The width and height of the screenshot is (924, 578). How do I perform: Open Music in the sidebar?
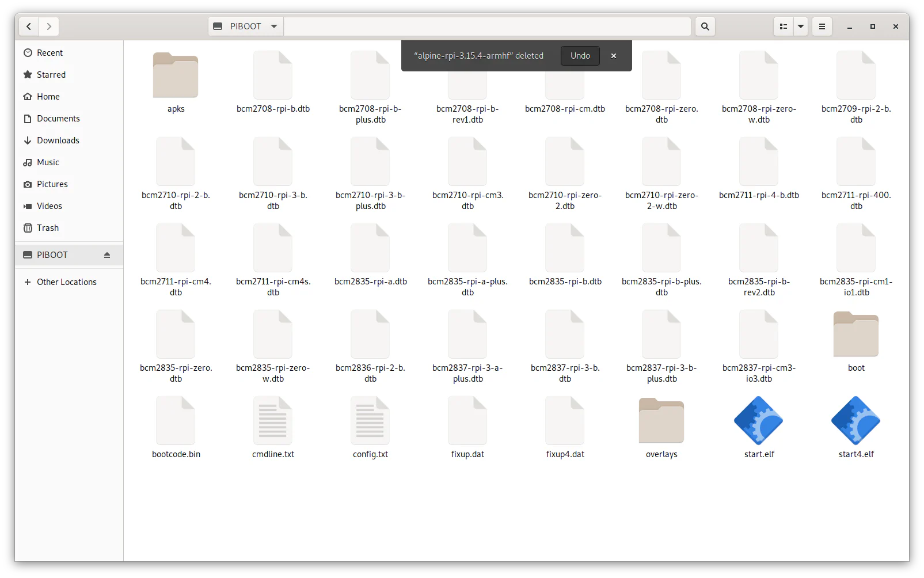click(69, 162)
